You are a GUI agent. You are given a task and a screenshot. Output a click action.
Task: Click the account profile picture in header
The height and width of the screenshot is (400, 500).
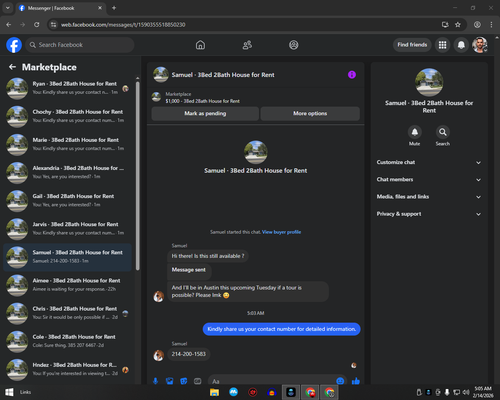[480, 45]
